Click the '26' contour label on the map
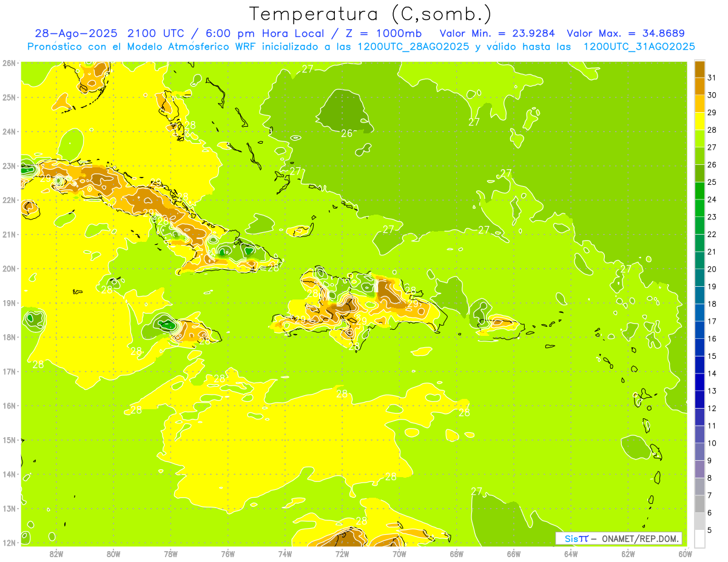Viewport: 728px width, 562px height. (346, 133)
